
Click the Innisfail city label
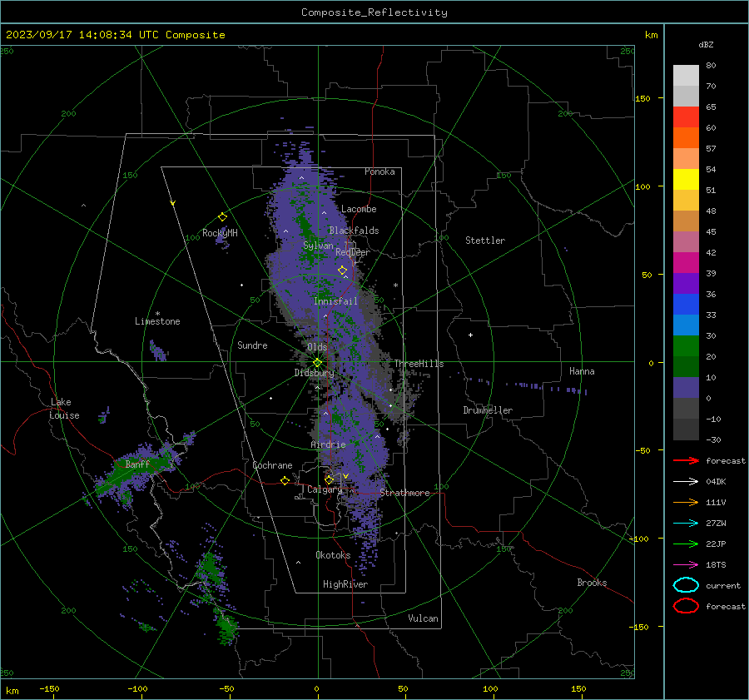[335, 301]
